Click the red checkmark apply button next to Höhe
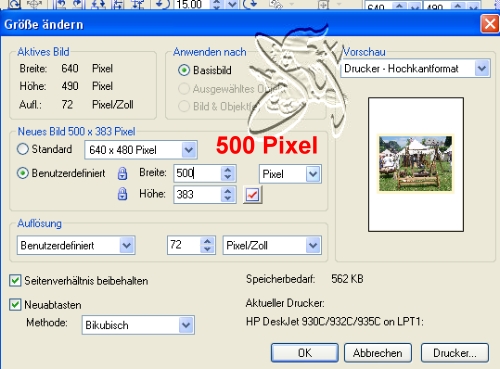The height and width of the screenshot is (369, 500). click(252, 195)
